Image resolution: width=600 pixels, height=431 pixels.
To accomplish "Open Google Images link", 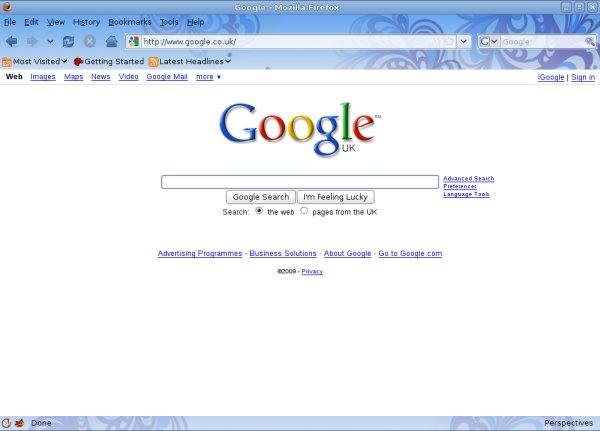I will point(43,77).
